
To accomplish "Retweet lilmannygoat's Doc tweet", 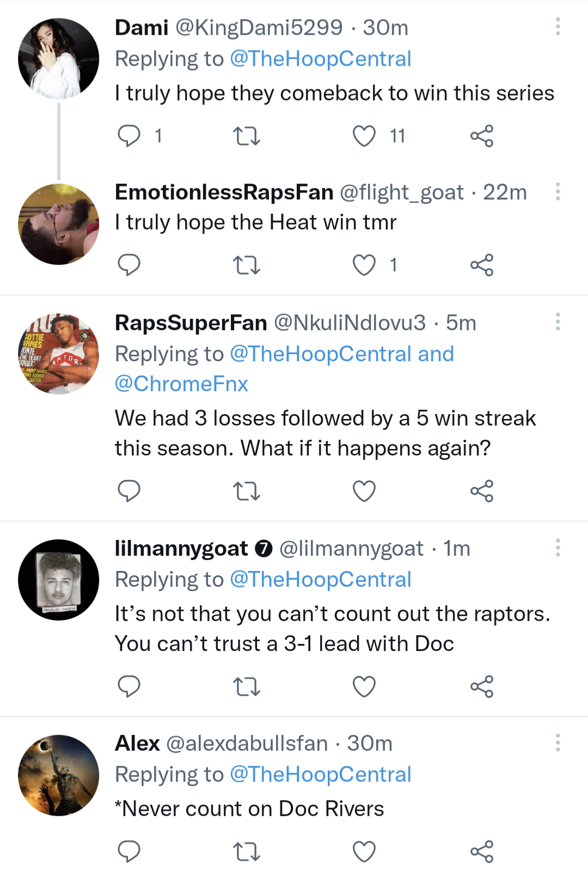I will click(x=246, y=686).
